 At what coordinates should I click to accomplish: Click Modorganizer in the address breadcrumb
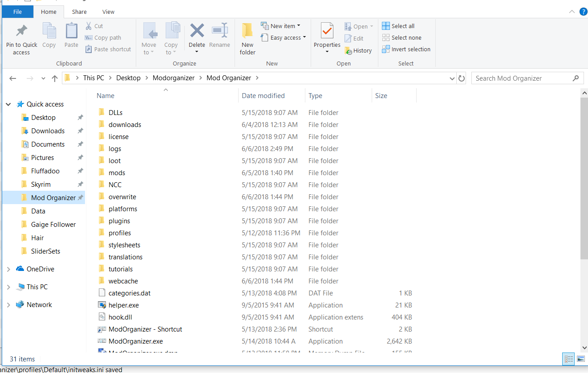174,78
